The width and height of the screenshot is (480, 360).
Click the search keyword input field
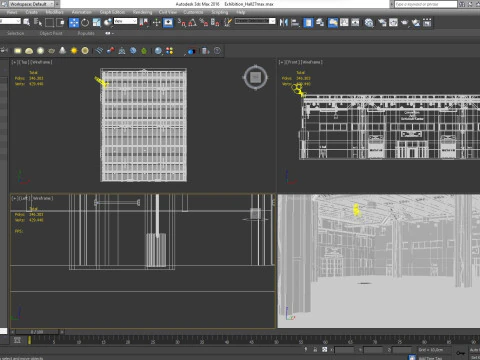(x=426, y=4)
